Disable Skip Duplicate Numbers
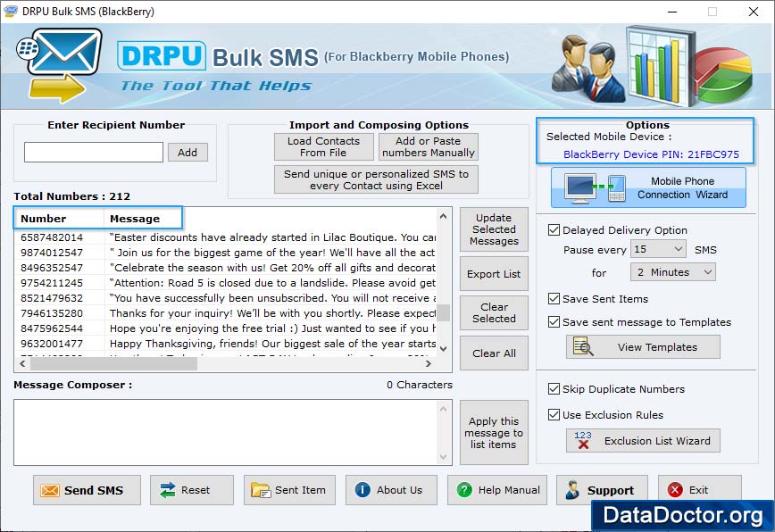The width and height of the screenshot is (775, 532). [x=554, y=389]
